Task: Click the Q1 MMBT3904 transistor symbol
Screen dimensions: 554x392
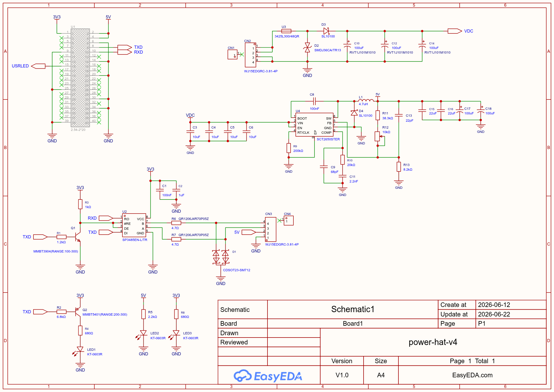Action: tap(78, 236)
